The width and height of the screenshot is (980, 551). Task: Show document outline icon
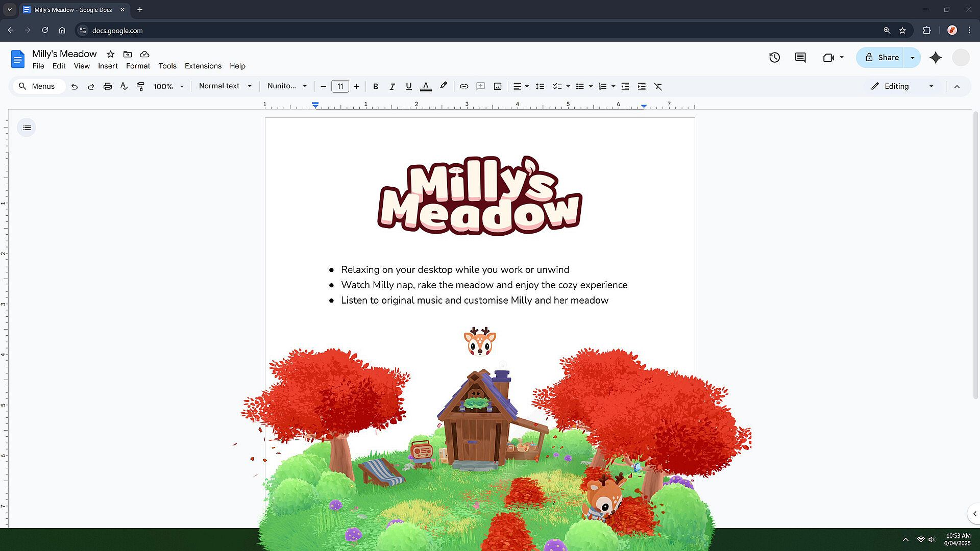pyautogui.click(x=27, y=128)
